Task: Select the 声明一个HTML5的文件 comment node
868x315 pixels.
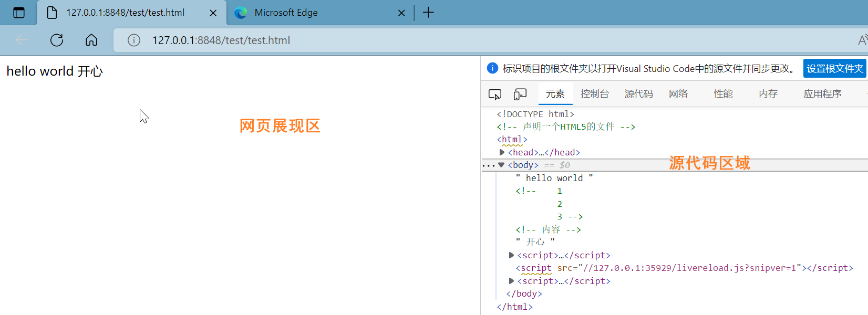Action: [x=566, y=127]
